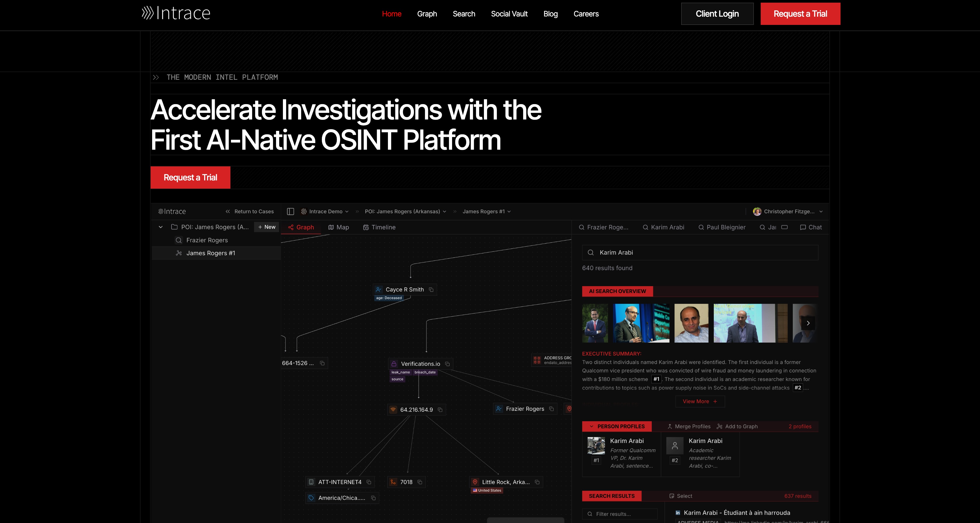Copy the 64.216.164.9 IP node
Screen dimensions: 980x523
(x=440, y=410)
